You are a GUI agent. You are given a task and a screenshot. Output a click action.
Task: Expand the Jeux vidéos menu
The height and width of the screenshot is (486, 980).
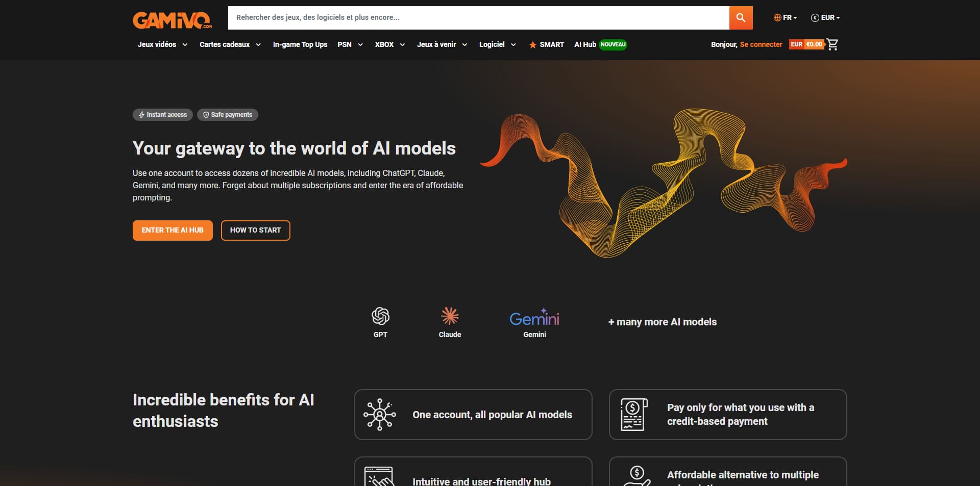coord(162,44)
